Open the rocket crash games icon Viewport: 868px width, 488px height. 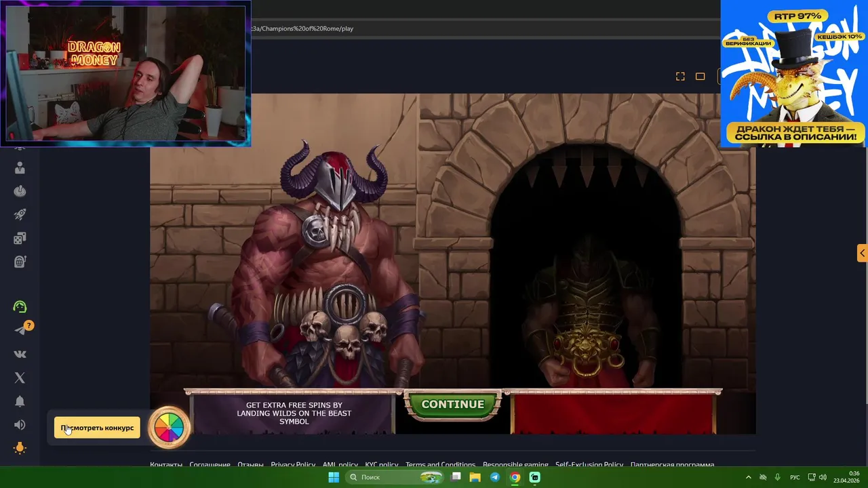pos(20,214)
